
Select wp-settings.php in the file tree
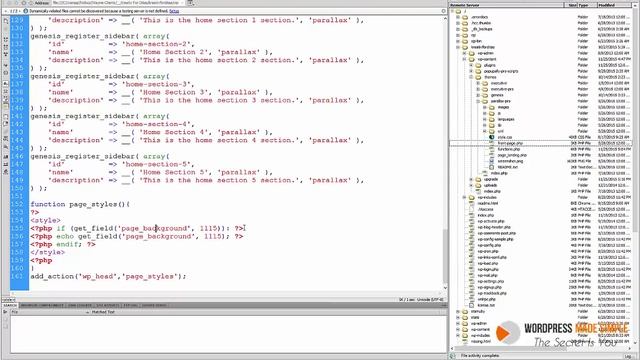point(491,281)
